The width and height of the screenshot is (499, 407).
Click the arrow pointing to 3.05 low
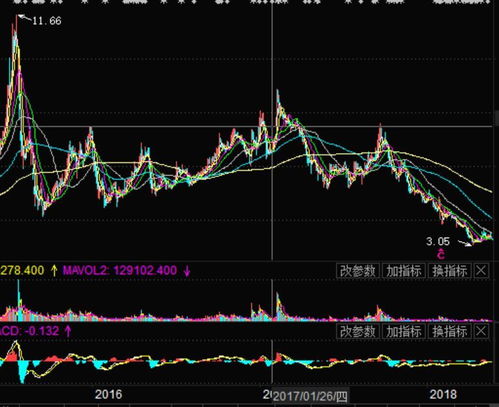465,243
